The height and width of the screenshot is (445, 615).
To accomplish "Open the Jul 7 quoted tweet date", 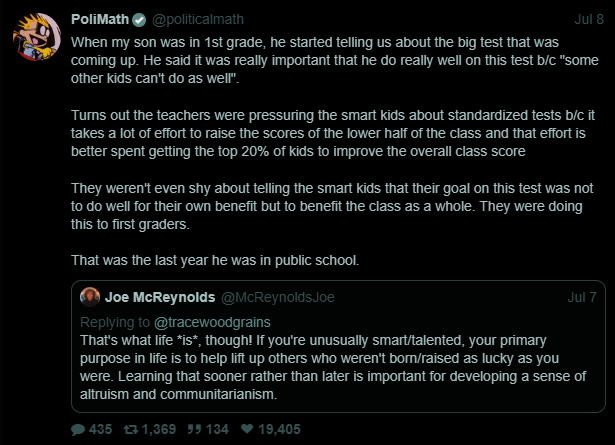I will 582,297.
